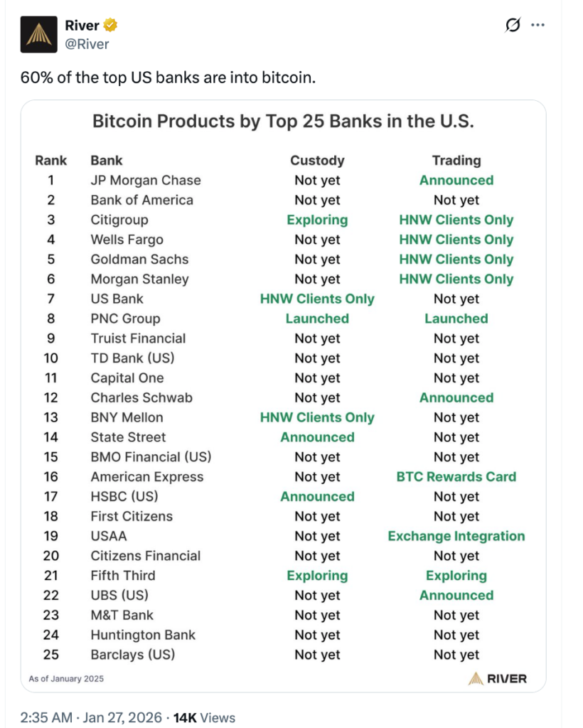This screenshot has height=728, width=583.
Task: Open the three-dot more options menu
Action: [x=537, y=26]
